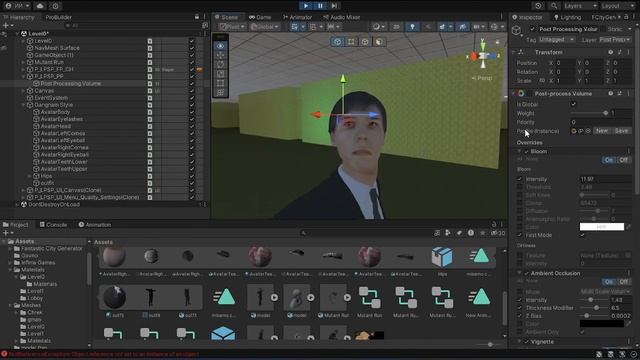Select the Rect tool in scene tools overlay
The image size is (640, 360).
(220, 83)
